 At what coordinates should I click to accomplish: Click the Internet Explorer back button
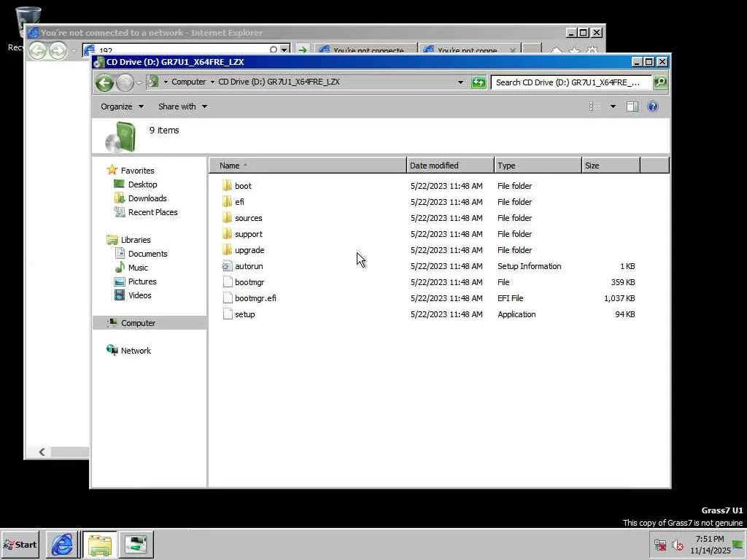pos(38,50)
